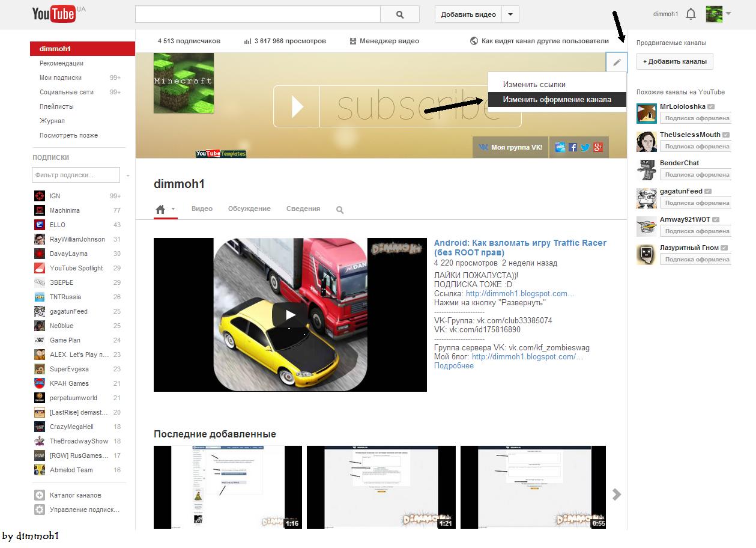Image resolution: width=756 pixels, height=548 pixels.
Task: Click the channel home tab icon
Action: pyautogui.click(x=160, y=209)
